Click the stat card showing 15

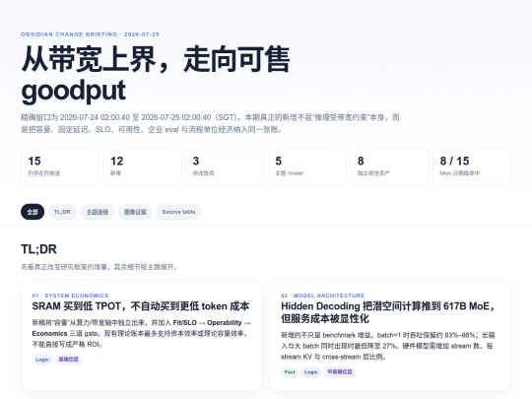tap(60, 166)
